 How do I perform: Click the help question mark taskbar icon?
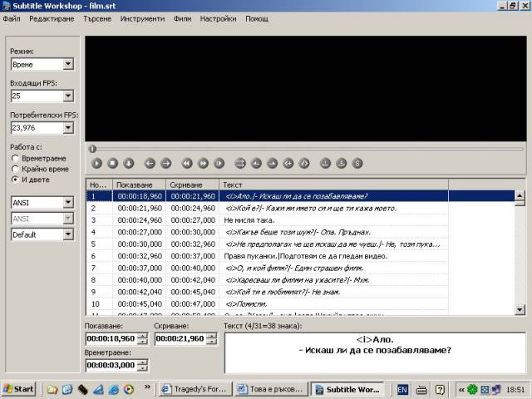coord(440,390)
